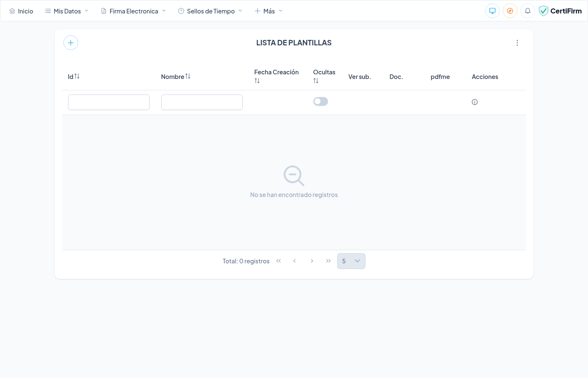Click the plus icon to add template
588x378 pixels.
(71, 43)
